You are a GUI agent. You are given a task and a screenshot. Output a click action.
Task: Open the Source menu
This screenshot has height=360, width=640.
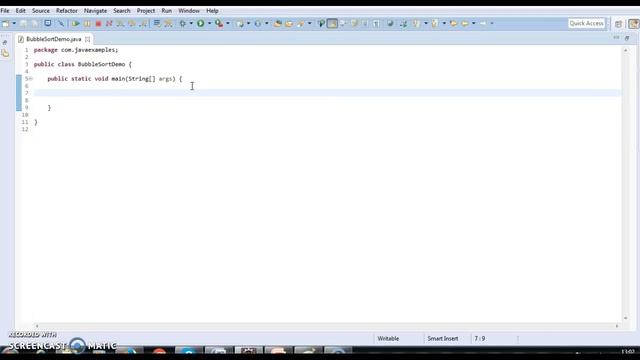(x=41, y=11)
